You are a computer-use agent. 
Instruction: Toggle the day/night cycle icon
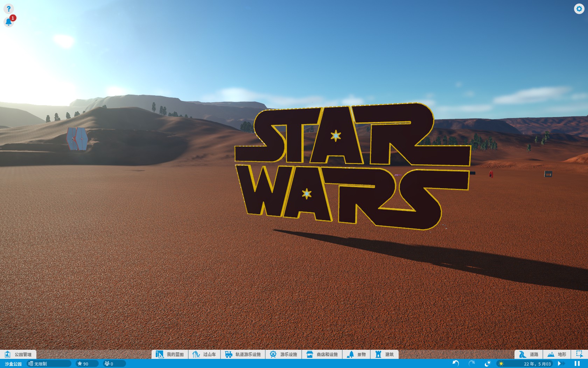pos(488,363)
